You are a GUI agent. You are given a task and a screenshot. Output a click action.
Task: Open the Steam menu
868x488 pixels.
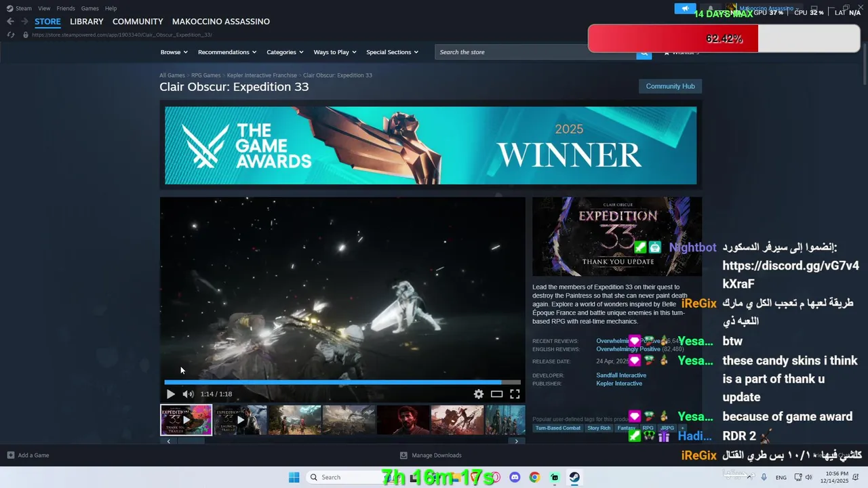click(20, 8)
